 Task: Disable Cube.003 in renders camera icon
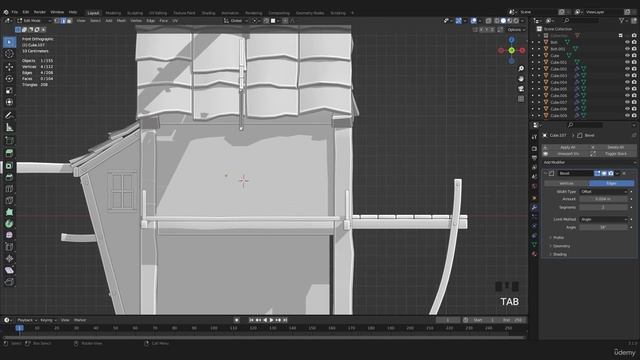[634, 76]
